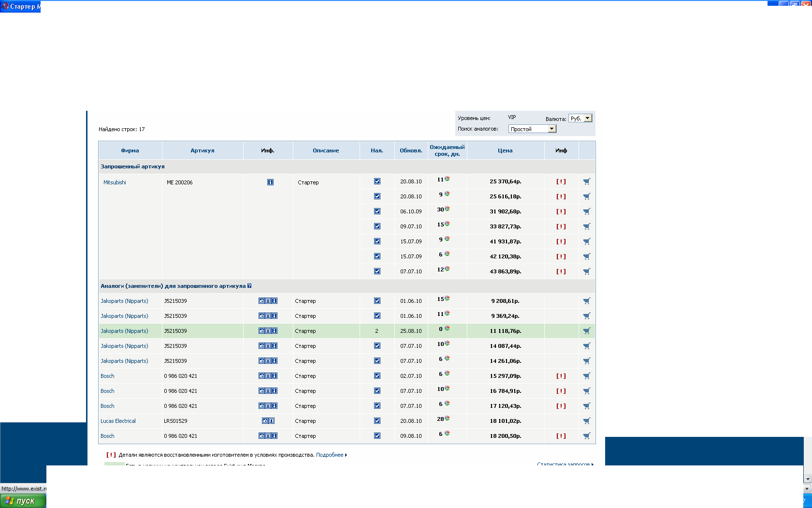812x508 pixels.
Task: Add the Lucas Electrical LRS01529 to cart
Action: 586,421
